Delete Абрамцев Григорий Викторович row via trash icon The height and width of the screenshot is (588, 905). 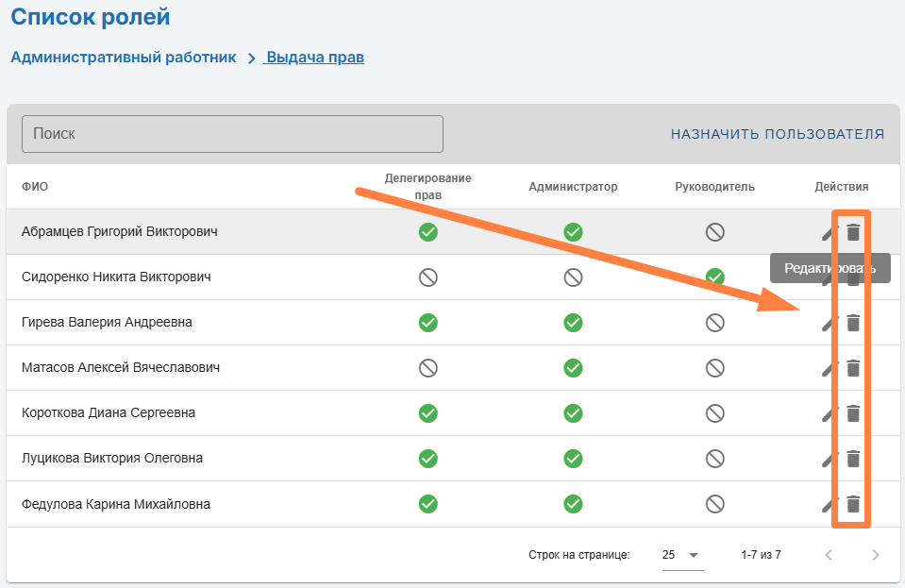click(853, 232)
